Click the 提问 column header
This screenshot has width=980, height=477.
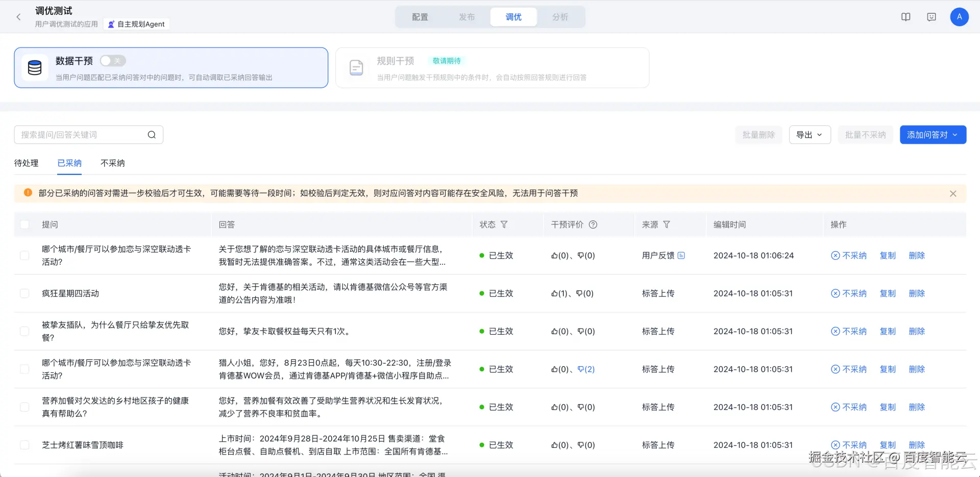point(50,224)
